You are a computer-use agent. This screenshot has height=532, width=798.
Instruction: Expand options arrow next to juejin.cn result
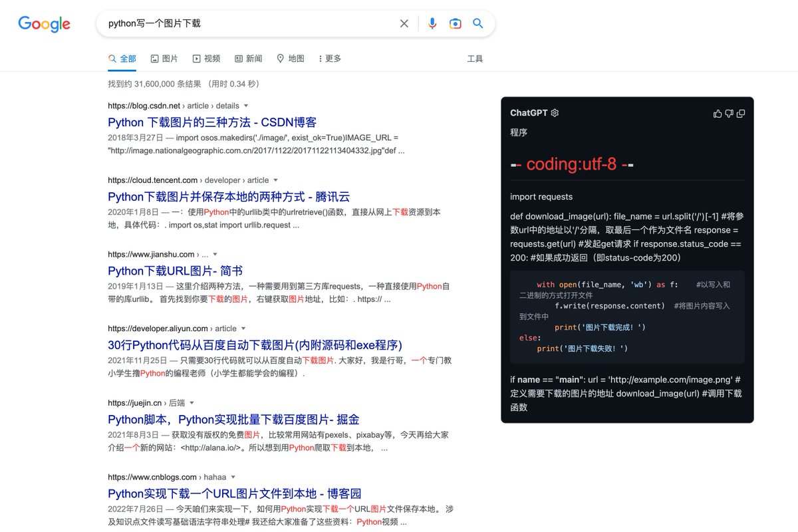(192, 403)
